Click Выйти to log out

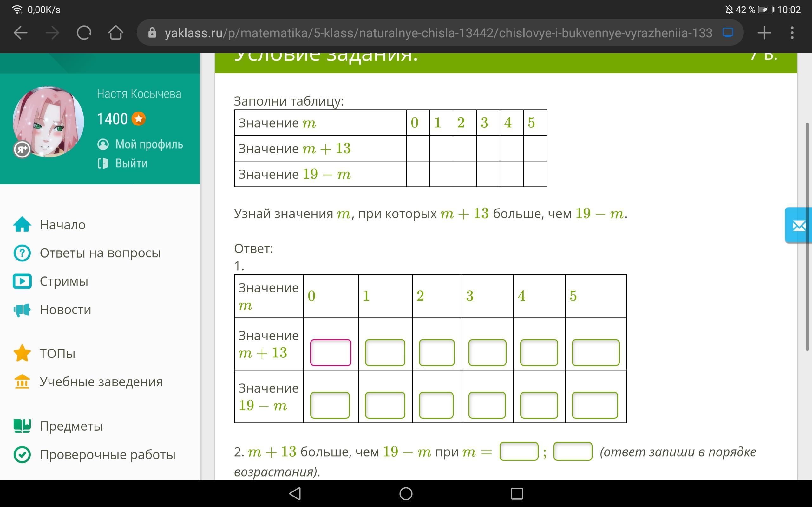pyautogui.click(x=131, y=163)
